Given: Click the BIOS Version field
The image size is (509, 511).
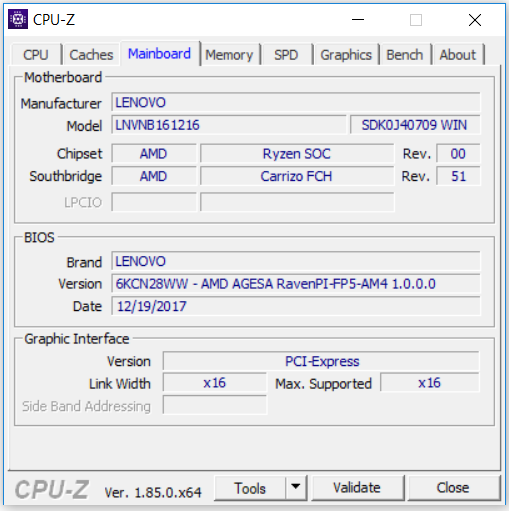Looking at the screenshot, I should tap(296, 284).
